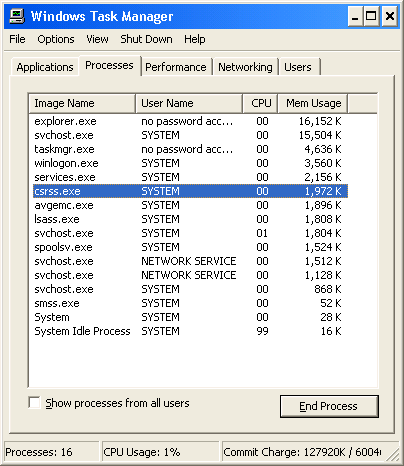Open the File menu
This screenshot has width=404, height=466.
pyautogui.click(x=17, y=39)
